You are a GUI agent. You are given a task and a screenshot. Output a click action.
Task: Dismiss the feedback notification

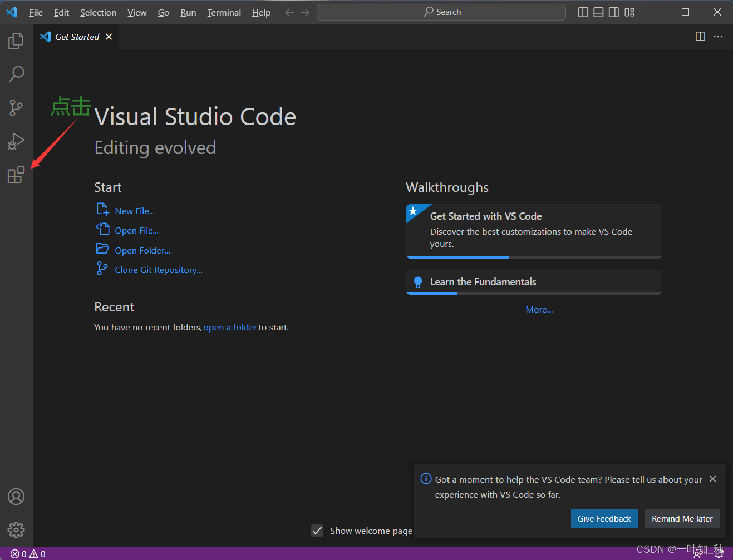coord(713,479)
